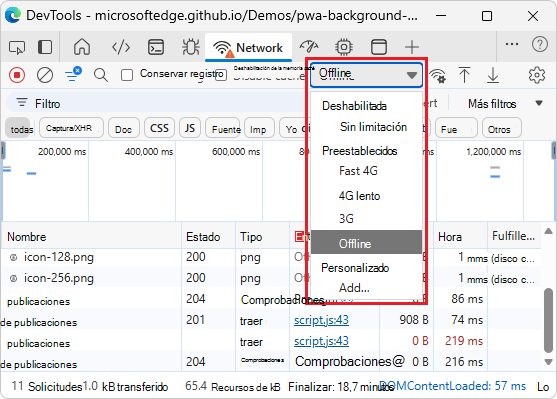The width and height of the screenshot is (557, 399).
Task: Open the Performance gauge icon
Action: tap(309, 47)
